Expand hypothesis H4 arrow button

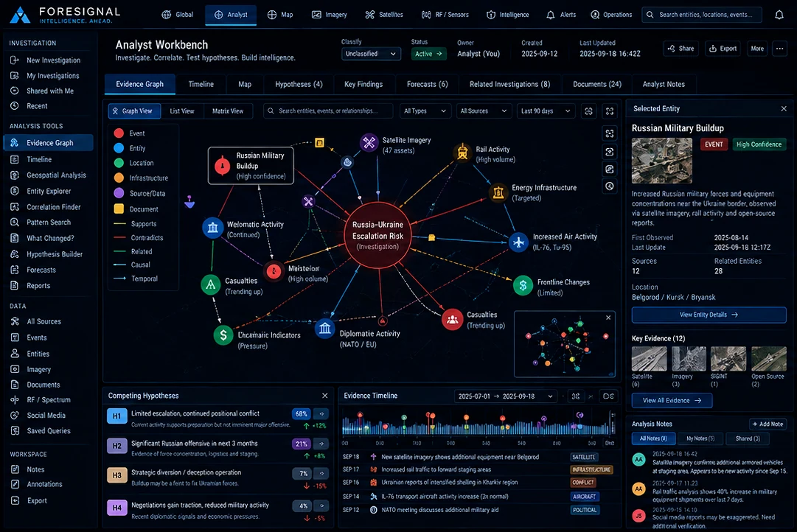coord(321,506)
